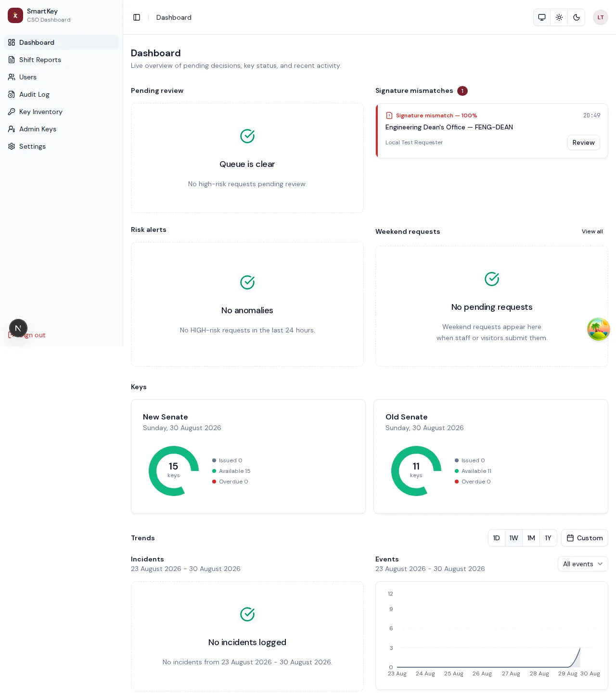Click the Key Inventory key icon
This screenshot has width=616, height=699.
point(12,112)
